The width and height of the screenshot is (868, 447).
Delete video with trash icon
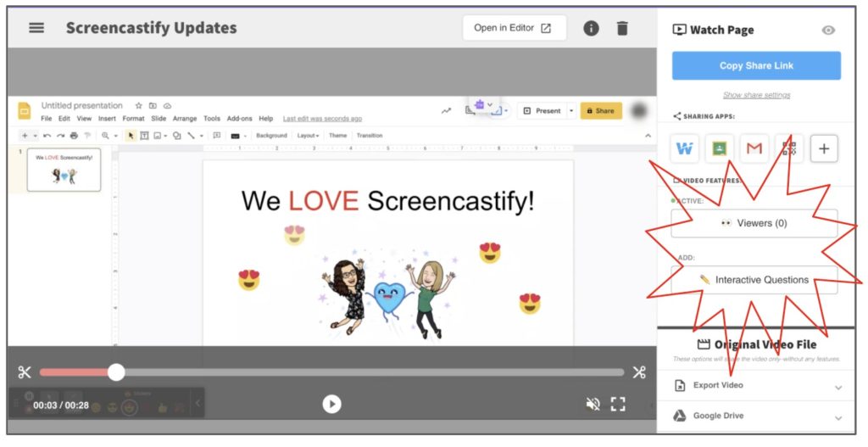622,28
